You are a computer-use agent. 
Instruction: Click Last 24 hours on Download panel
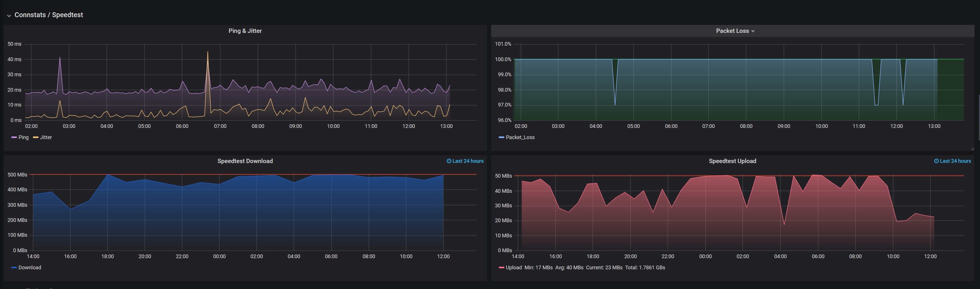(468, 161)
